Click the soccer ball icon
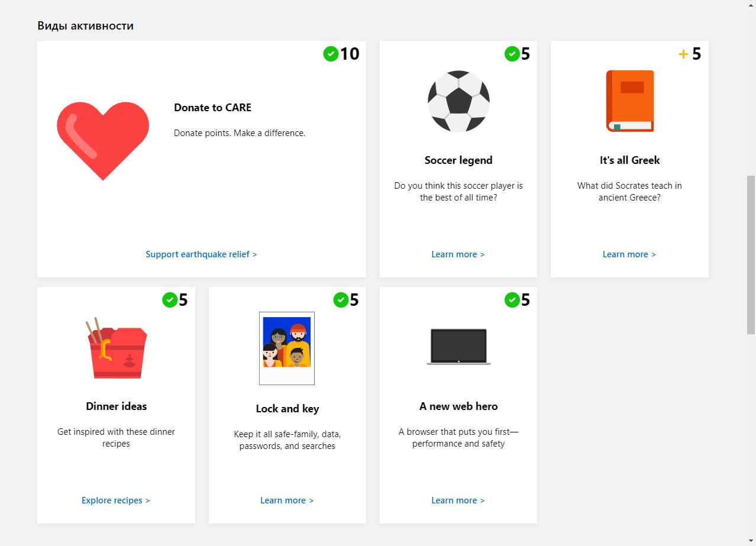756x546 pixels. coord(458,101)
